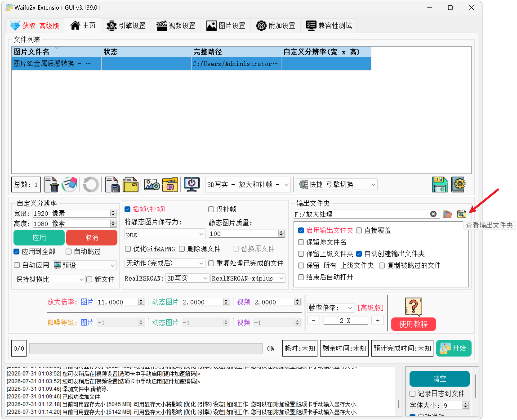Enable 删除源文件 checkbox

182,249
